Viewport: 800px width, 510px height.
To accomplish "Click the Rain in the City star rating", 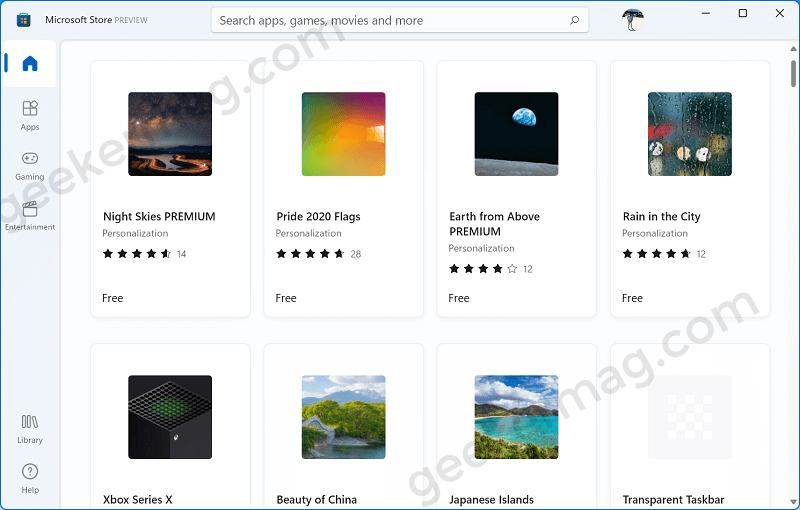I will pos(657,254).
